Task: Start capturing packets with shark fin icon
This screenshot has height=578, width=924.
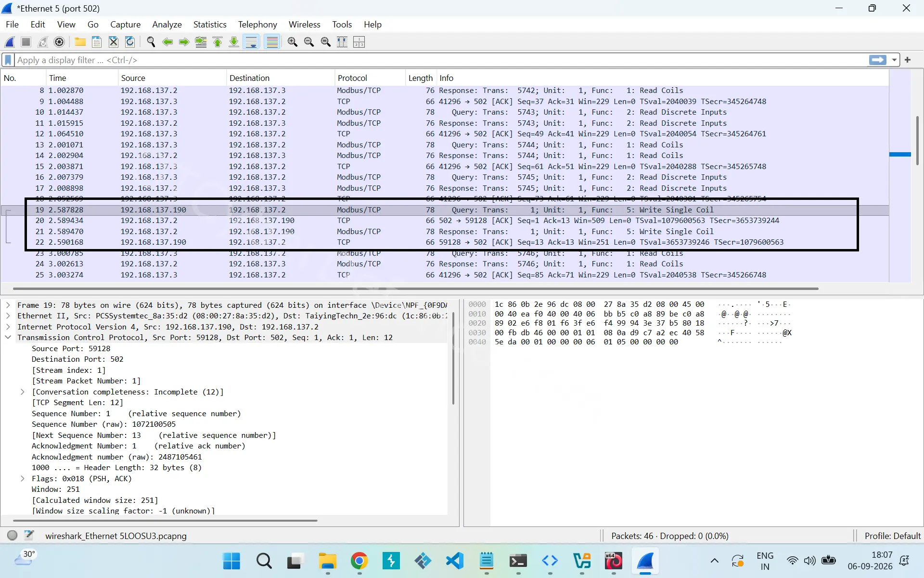Action: 10,42
